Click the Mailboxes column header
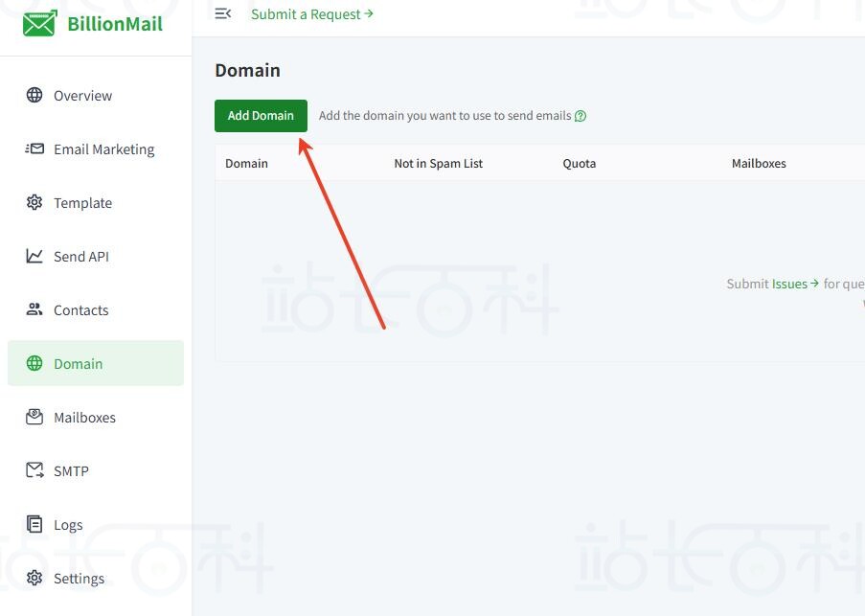This screenshot has width=865, height=616. (x=759, y=163)
